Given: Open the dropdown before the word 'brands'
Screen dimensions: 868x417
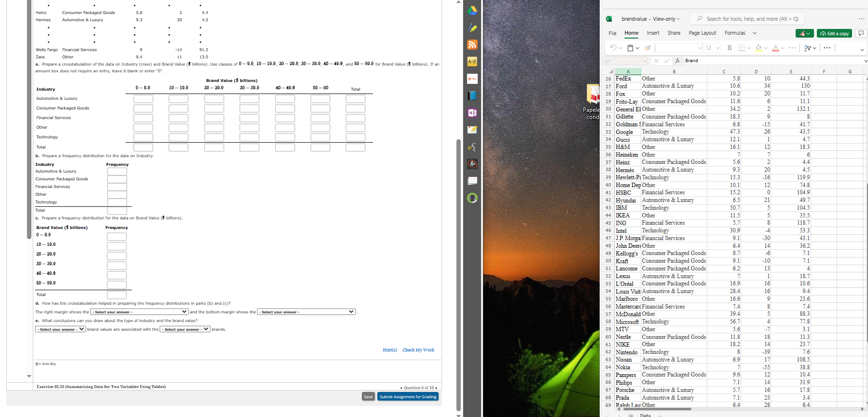Looking at the screenshot, I should pyautogui.click(x=185, y=329).
